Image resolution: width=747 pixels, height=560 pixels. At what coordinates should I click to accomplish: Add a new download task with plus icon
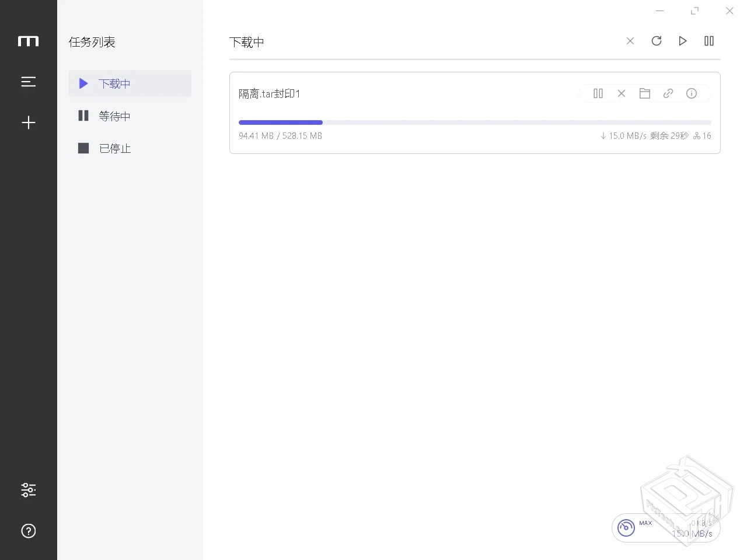pos(28,123)
